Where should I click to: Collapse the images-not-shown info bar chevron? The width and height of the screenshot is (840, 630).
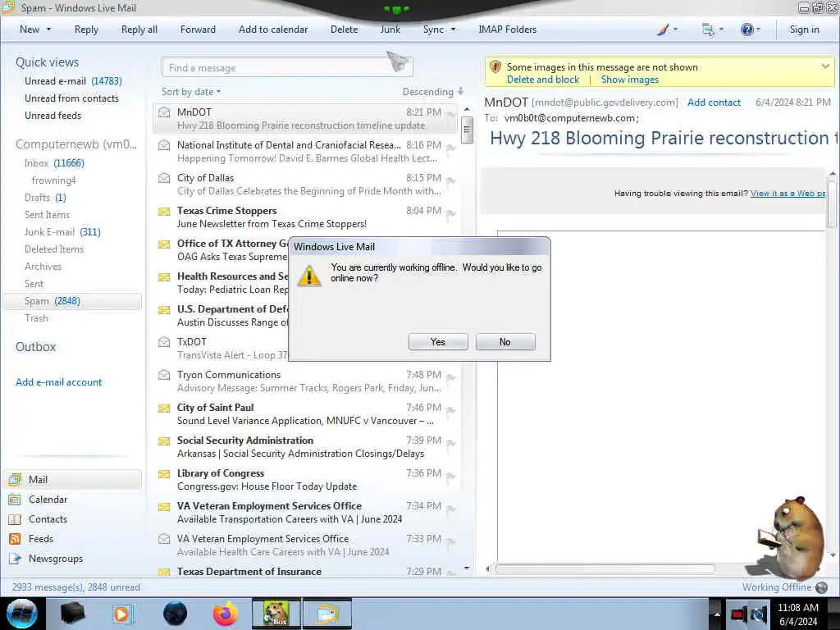click(825, 66)
